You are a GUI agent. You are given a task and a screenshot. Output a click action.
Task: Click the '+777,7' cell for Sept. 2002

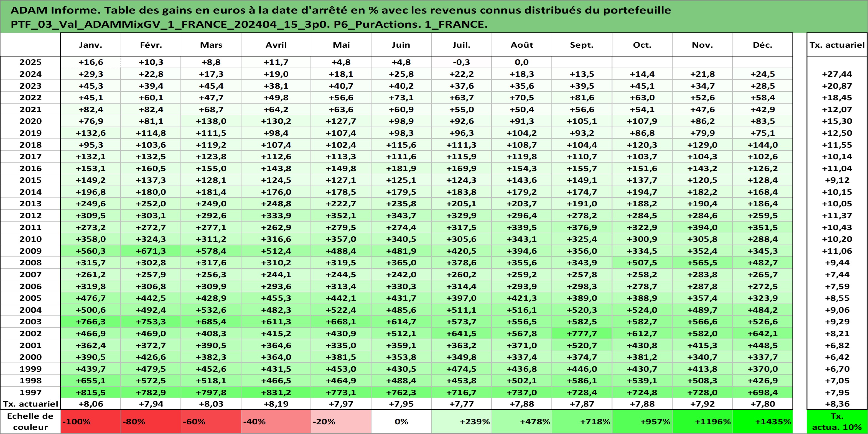click(x=582, y=333)
